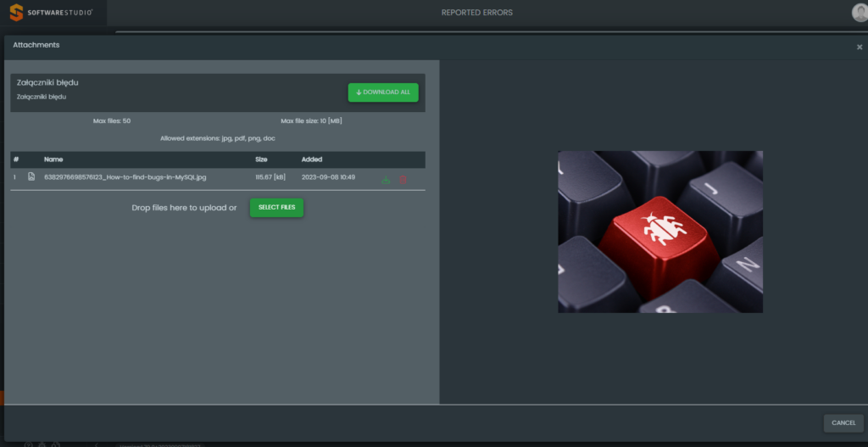Click the Attachments dialog title
This screenshot has width=868, height=447.
(36, 45)
